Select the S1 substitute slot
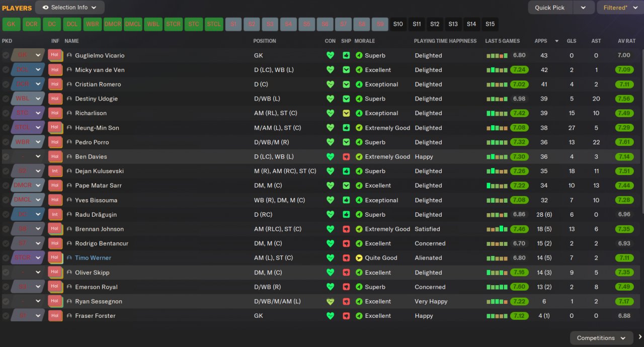 pyautogui.click(x=233, y=24)
